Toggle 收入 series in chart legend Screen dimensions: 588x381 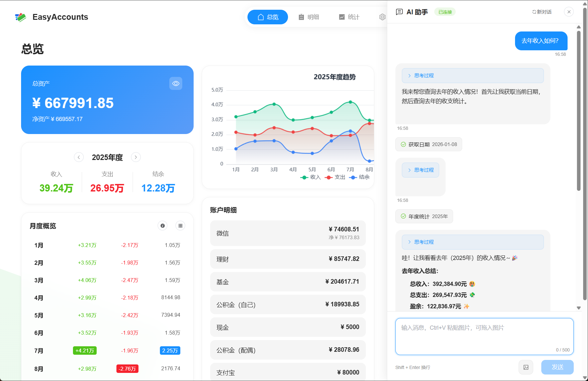click(311, 177)
